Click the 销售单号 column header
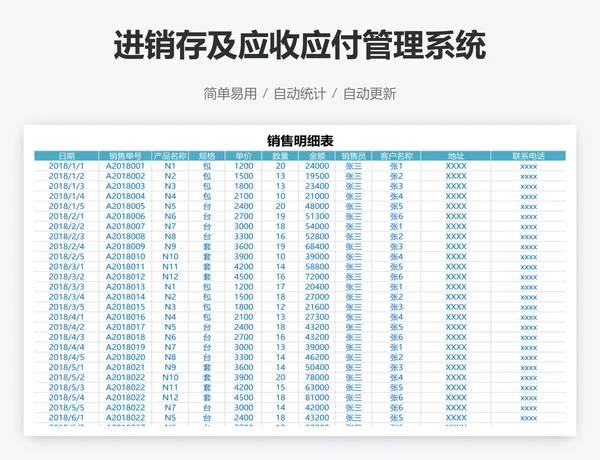This screenshot has width=600, height=460. pos(126,156)
